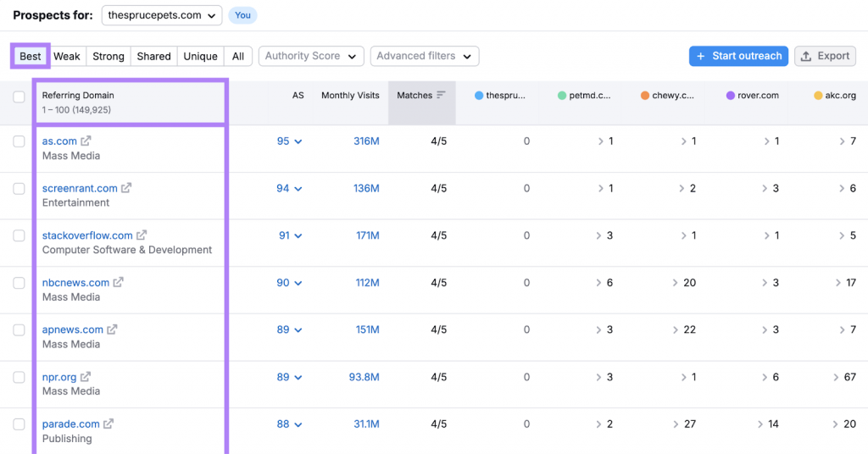The height and width of the screenshot is (454, 868).
Task: Open the Advanced filters dropdown
Action: [425, 56]
